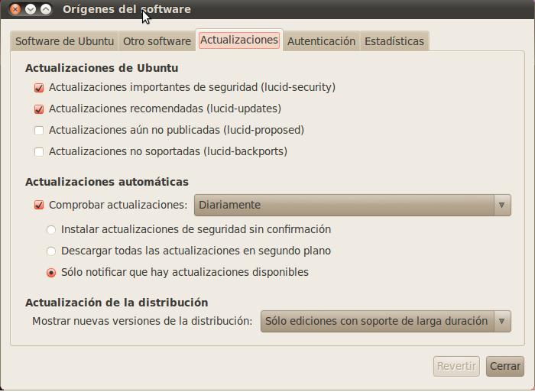
Task: Open the distribution version dropdown
Action: 385,321
